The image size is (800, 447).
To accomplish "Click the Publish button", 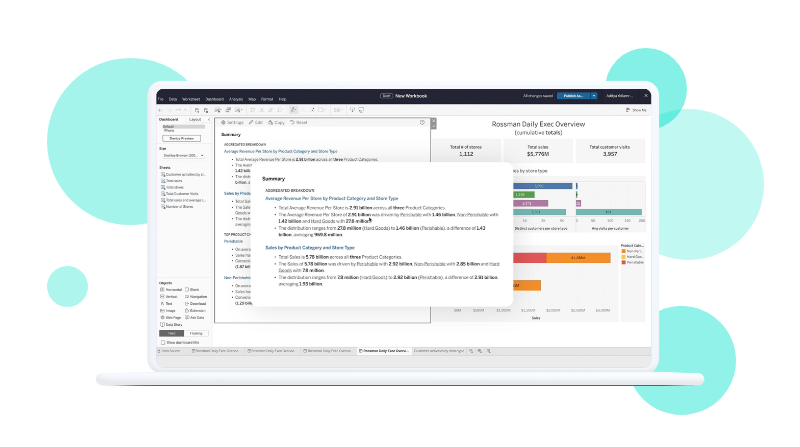I will tap(573, 95).
